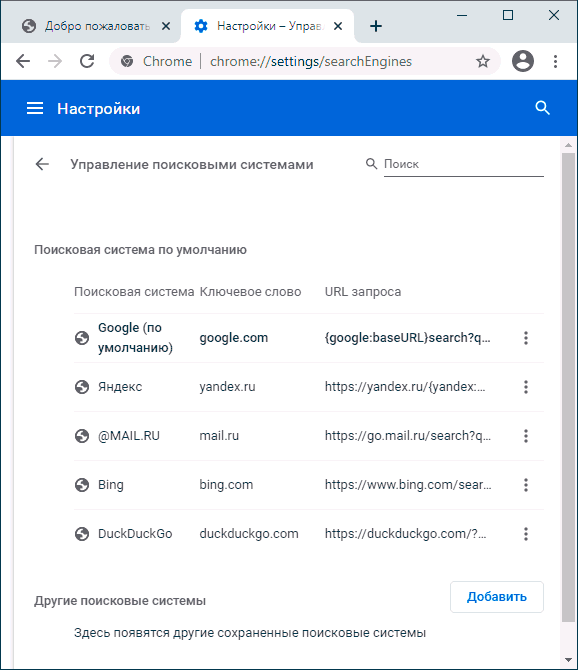
Task: Bookmark this page with the star icon
Action: 483,62
